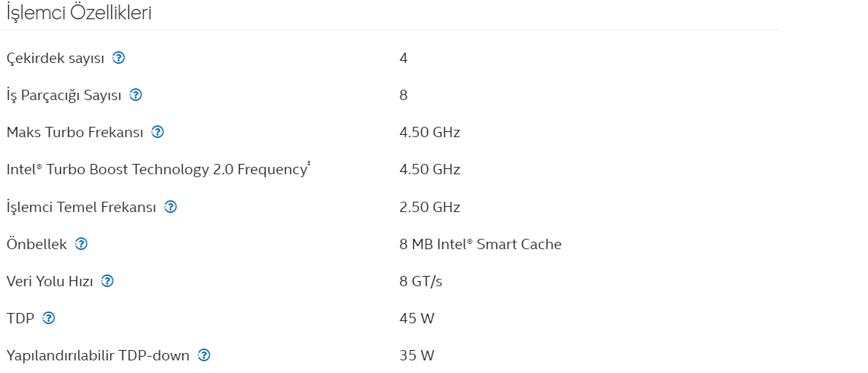This screenshot has height=373, width=868.
Task: Click help icon next to İş Parçacığı Sayısı
Action: point(136,95)
